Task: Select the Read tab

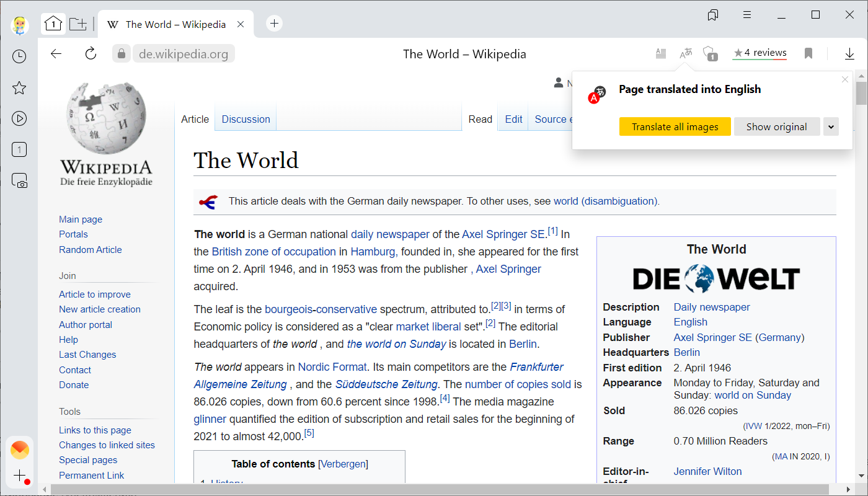Action: point(480,119)
